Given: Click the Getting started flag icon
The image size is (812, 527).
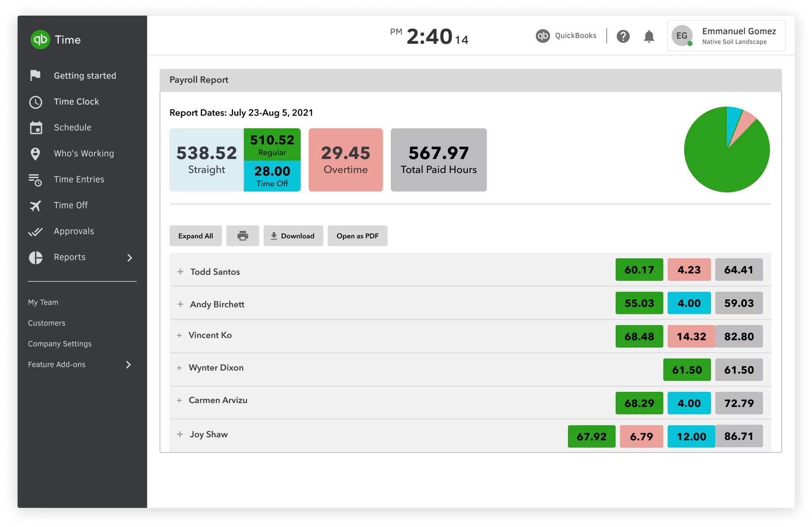Looking at the screenshot, I should click(36, 75).
